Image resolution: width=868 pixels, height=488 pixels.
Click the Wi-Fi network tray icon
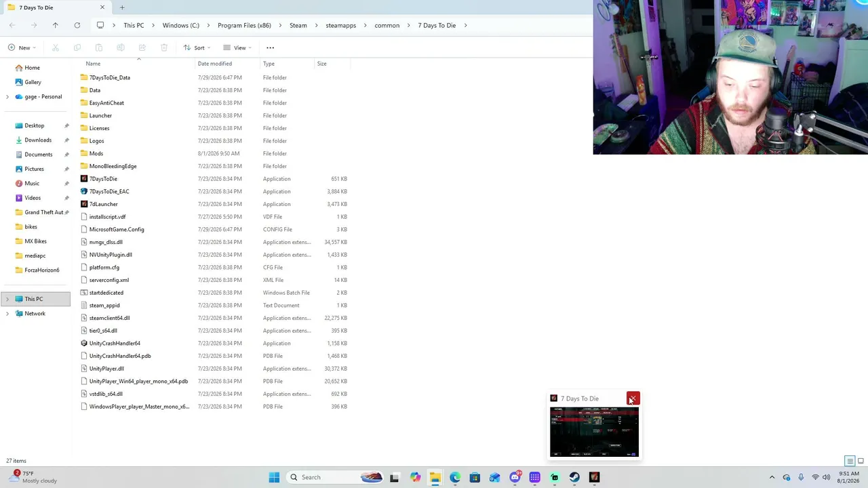point(815,477)
